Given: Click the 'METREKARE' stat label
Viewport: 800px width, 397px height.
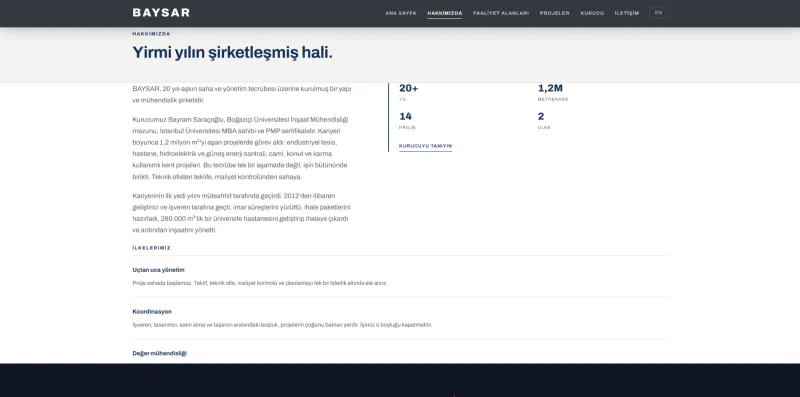Looking at the screenshot, I should click(553, 100).
